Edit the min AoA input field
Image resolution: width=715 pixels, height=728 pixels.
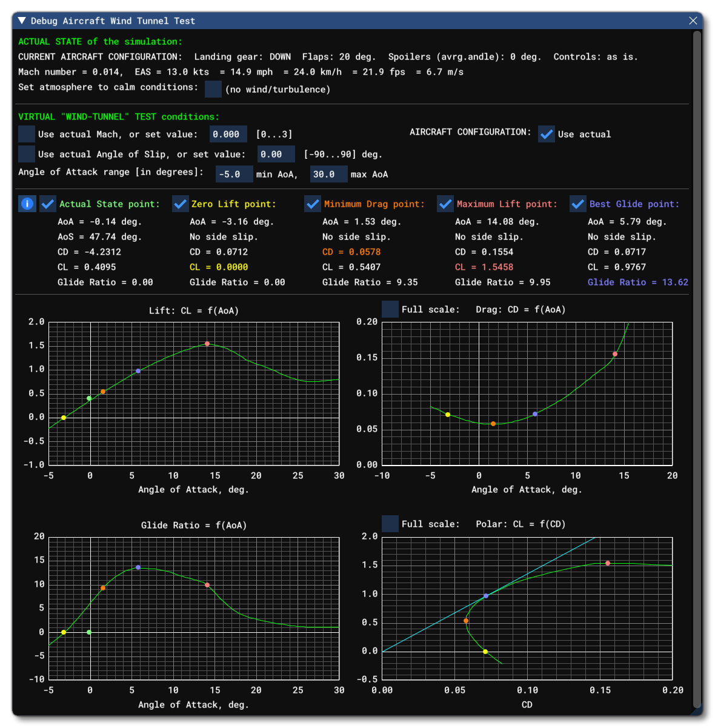234,175
